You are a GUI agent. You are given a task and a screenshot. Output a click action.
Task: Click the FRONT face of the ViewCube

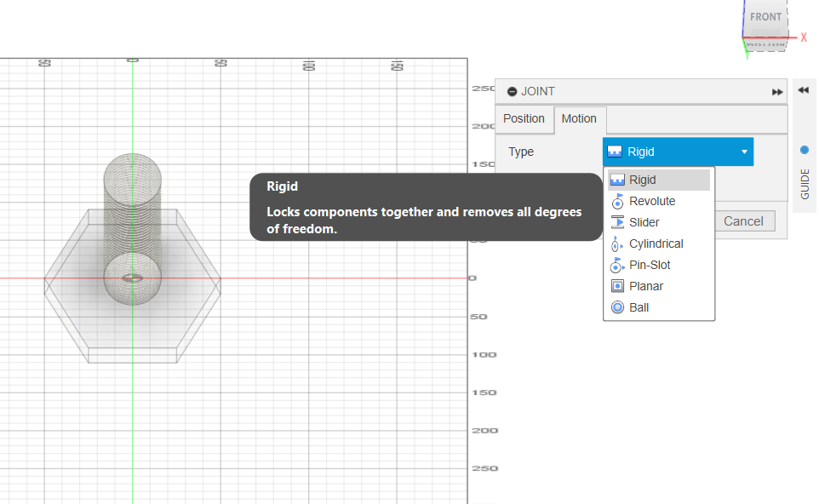tap(765, 17)
